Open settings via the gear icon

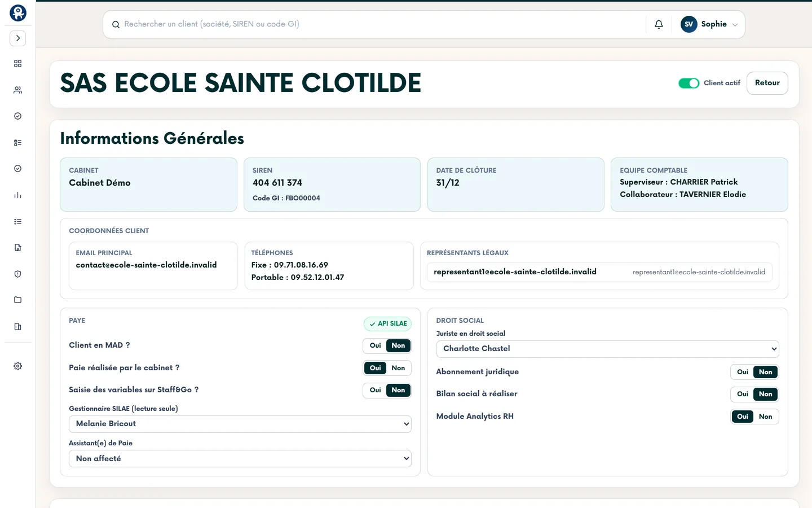[18, 366]
